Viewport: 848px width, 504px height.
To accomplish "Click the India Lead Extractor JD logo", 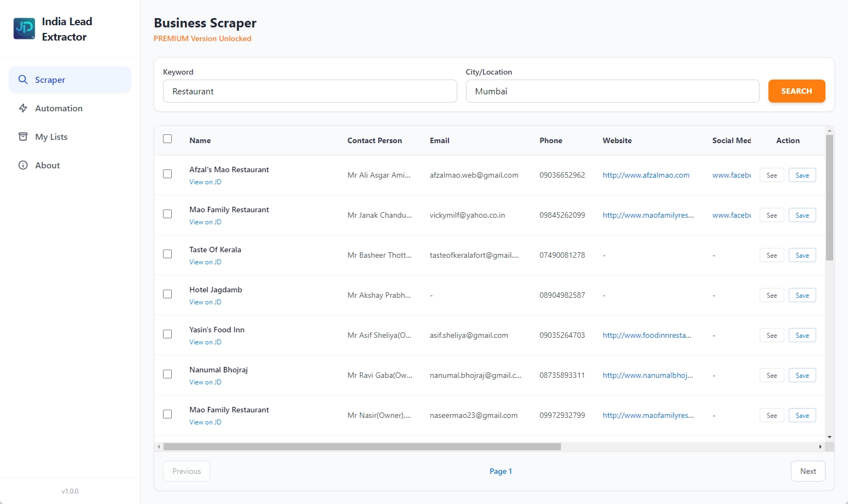I will pyautogui.click(x=24, y=28).
